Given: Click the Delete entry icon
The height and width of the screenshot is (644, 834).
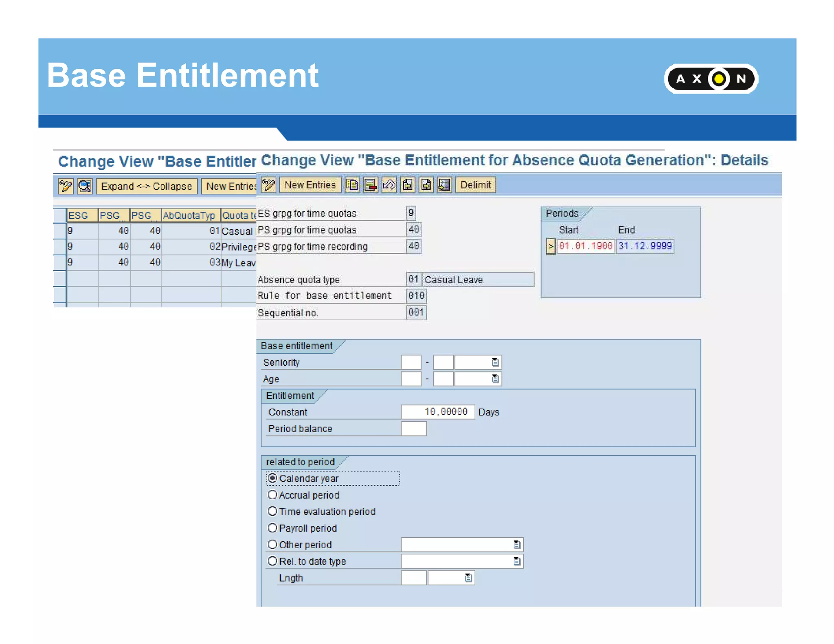Looking at the screenshot, I should (371, 185).
